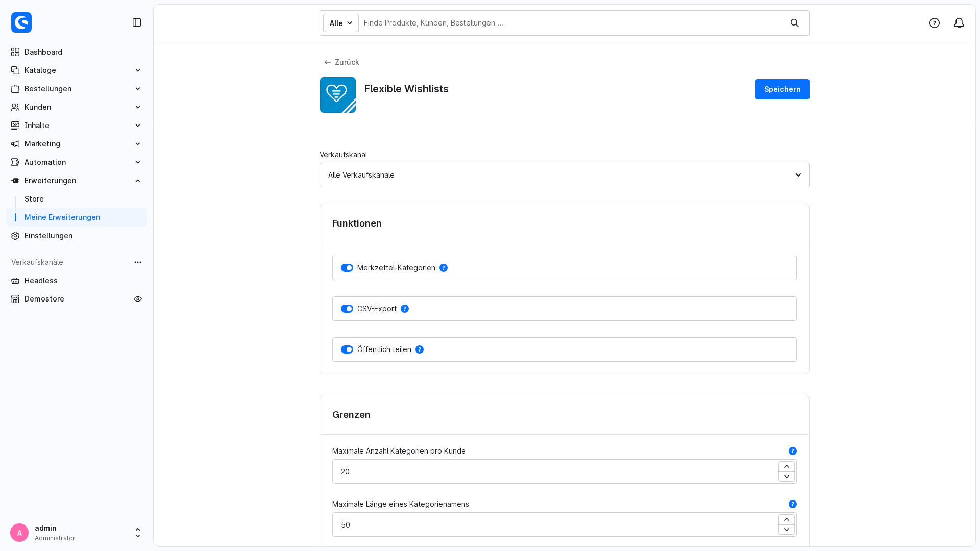Open the notifications bell
This screenshot has width=980, height=551.
pyautogui.click(x=959, y=23)
